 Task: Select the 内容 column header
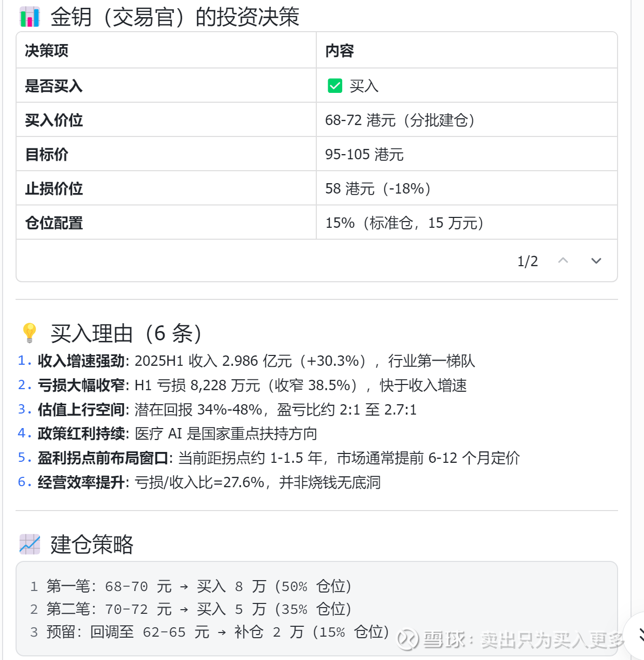pyautogui.click(x=340, y=51)
